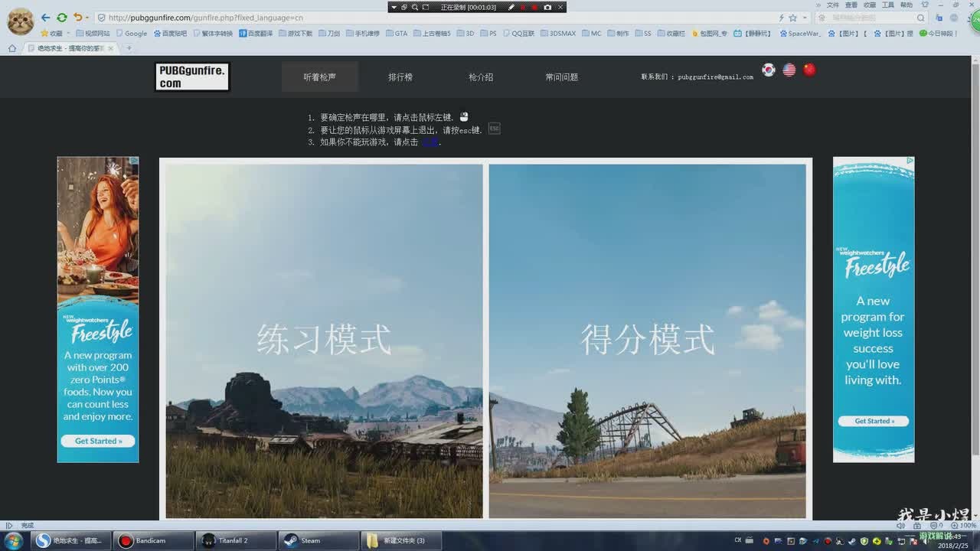The height and width of the screenshot is (551, 980).
Task: Click the Bandicam pencil draw icon
Action: coord(511,7)
